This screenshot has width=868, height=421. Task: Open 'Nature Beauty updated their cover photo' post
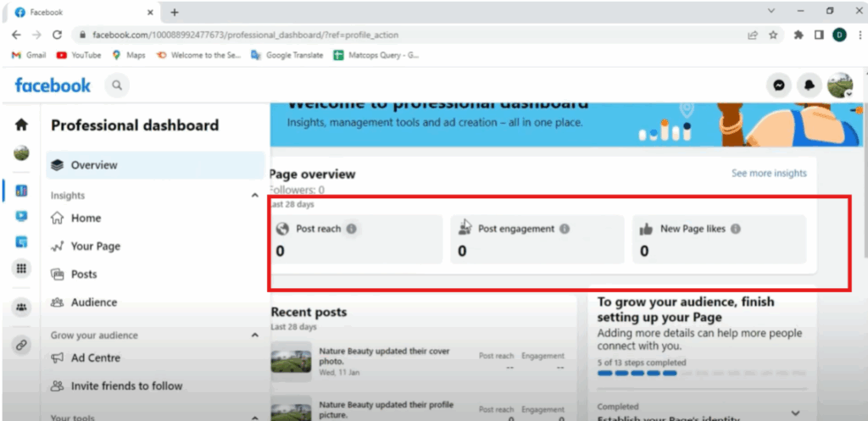tap(384, 357)
